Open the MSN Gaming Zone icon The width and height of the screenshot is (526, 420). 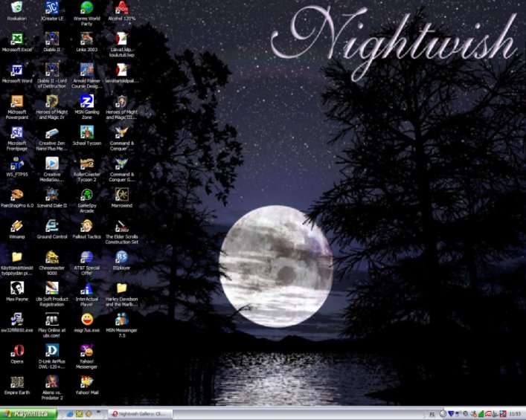click(86, 101)
